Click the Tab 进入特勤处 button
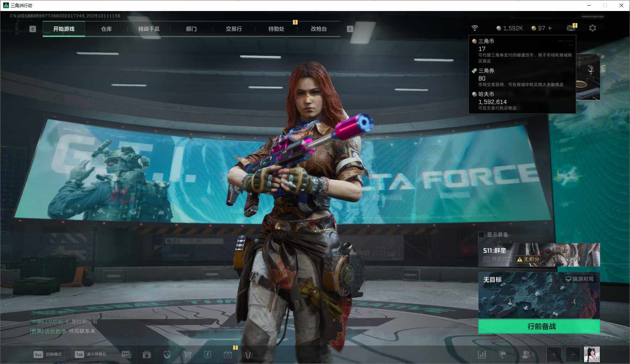Viewport: 630px width, 364px height. click(91, 354)
